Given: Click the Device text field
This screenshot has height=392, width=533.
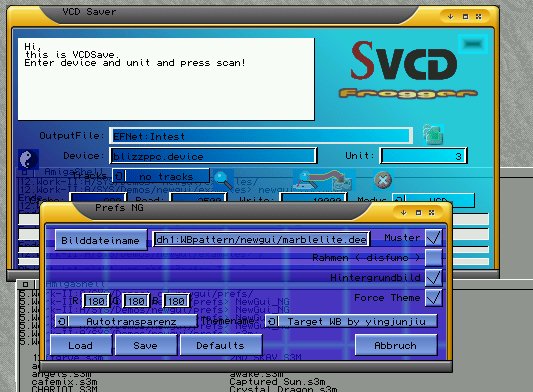Looking at the screenshot, I should (213, 156).
